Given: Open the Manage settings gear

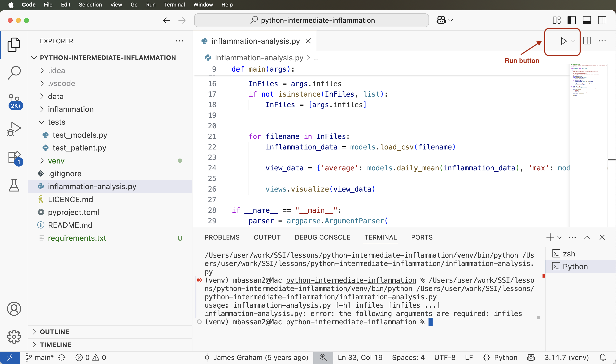Looking at the screenshot, I should (14, 337).
